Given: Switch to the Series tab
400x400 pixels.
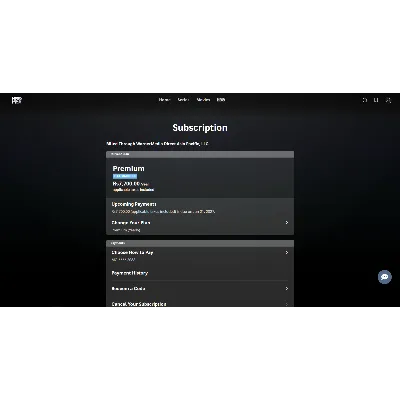Looking at the screenshot, I should point(183,100).
